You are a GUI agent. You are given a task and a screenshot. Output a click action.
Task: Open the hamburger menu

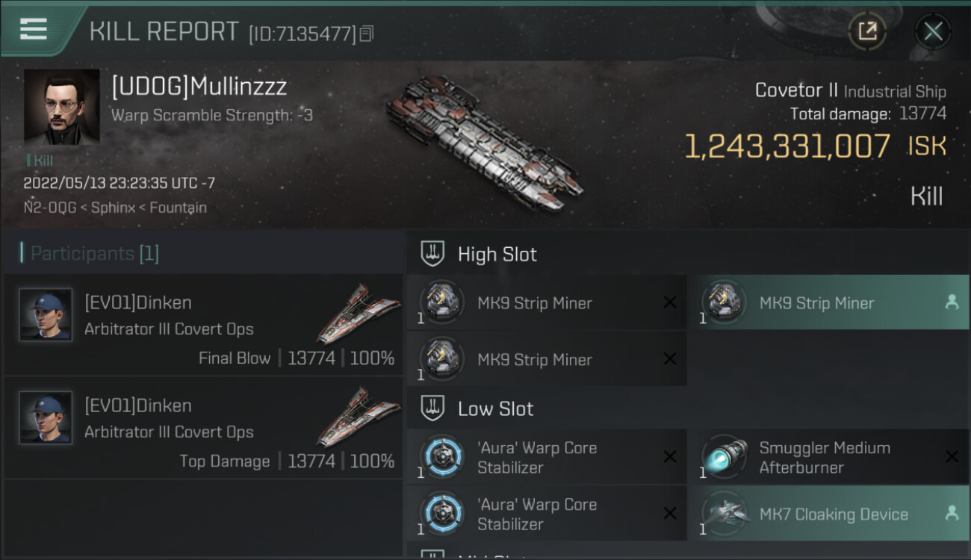pos(34,29)
